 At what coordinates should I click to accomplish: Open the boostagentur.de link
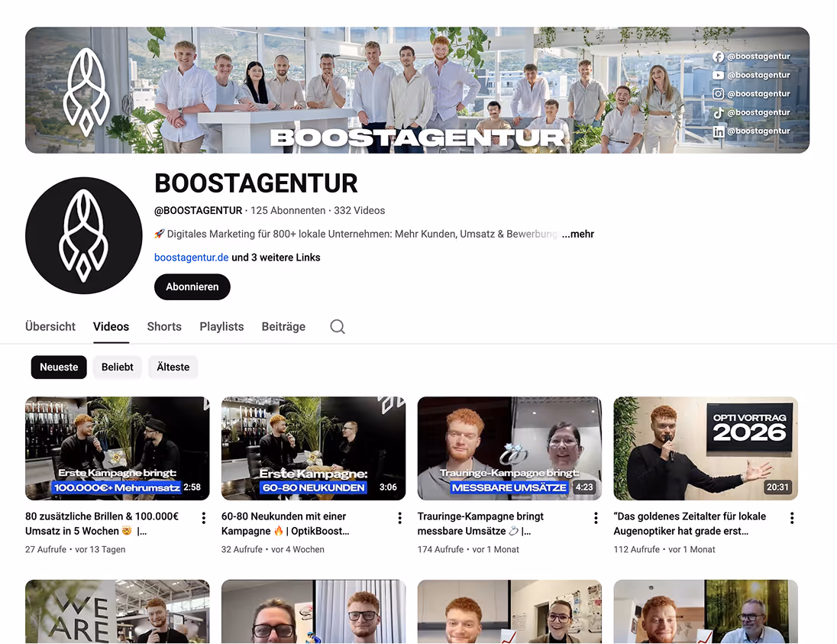[x=191, y=257]
